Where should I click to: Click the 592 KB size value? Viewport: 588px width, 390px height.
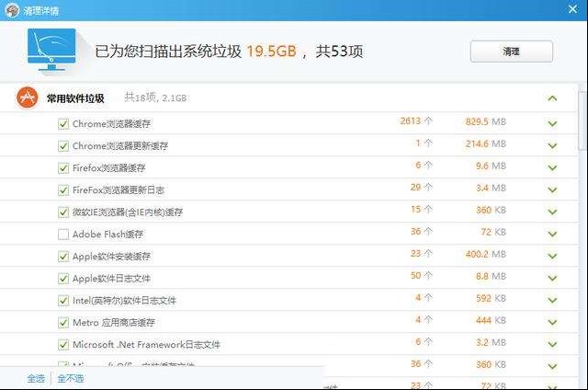491,298
